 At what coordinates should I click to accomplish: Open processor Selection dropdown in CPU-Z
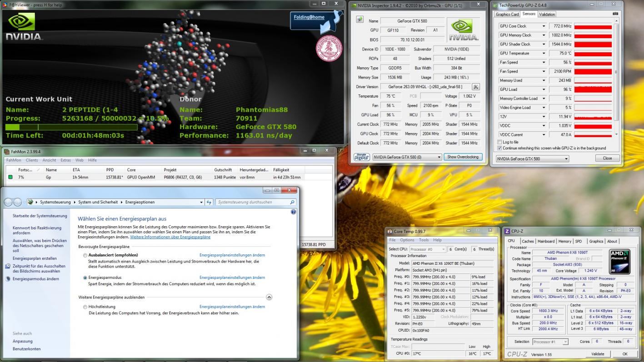pyautogui.click(x=565, y=342)
